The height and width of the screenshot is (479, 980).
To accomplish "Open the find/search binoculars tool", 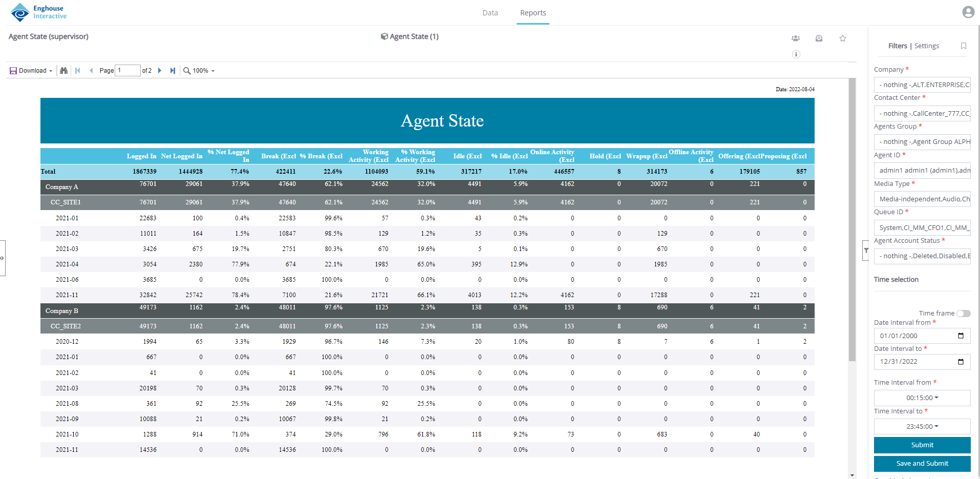I will pyautogui.click(x=63, y=70).
